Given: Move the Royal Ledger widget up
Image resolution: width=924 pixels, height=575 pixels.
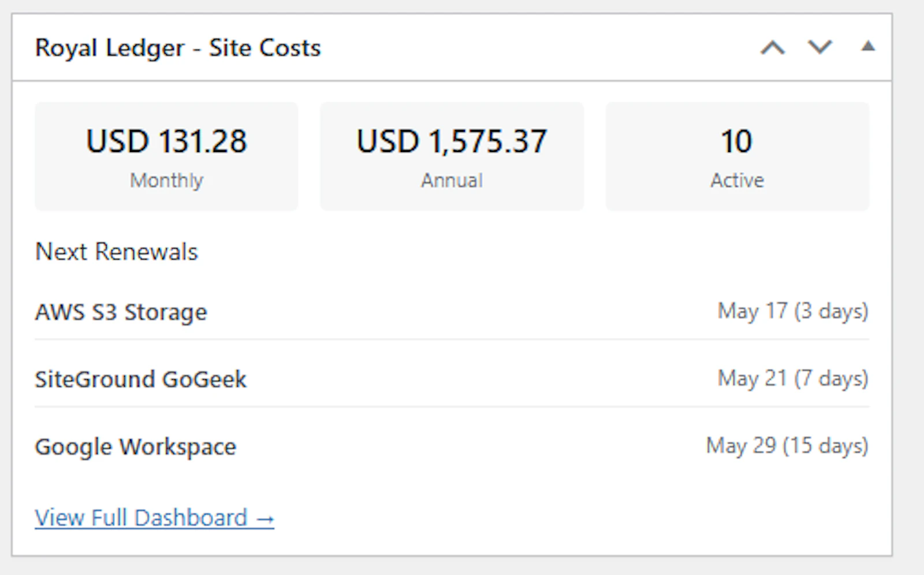Looking at the screenshot, I should point(773,47).
